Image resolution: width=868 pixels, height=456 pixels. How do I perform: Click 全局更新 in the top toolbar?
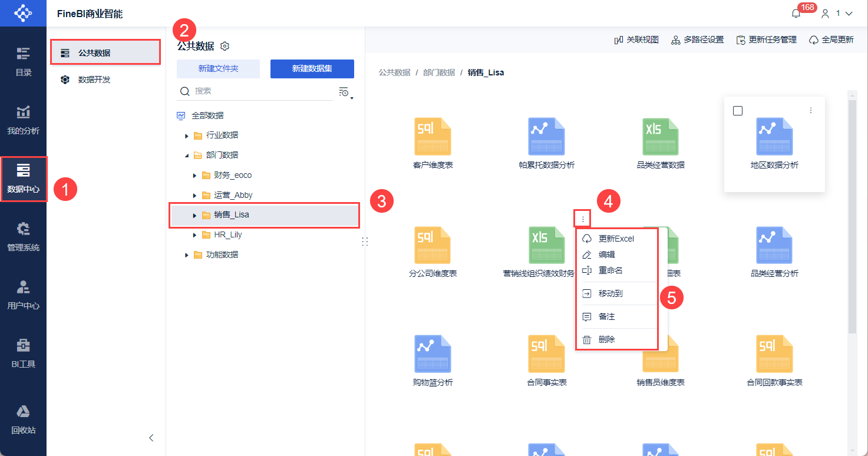pyautogui.click(x=831, y=40)
